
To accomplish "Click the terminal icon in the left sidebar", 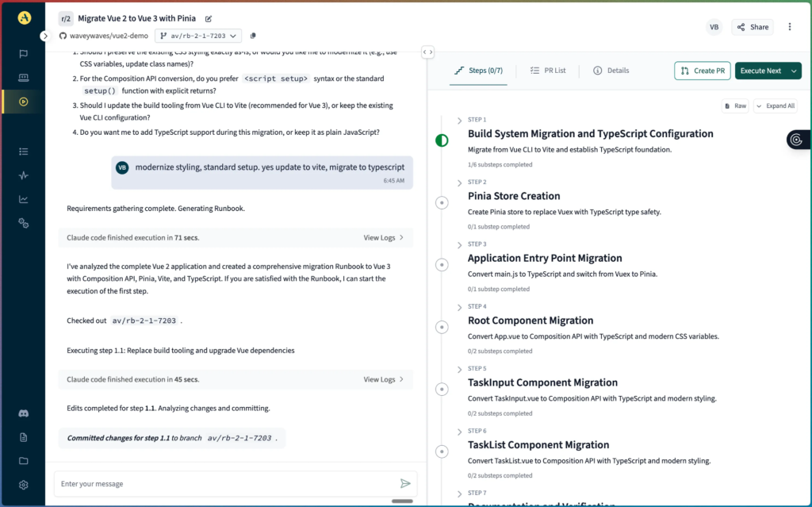I will 22,78.
